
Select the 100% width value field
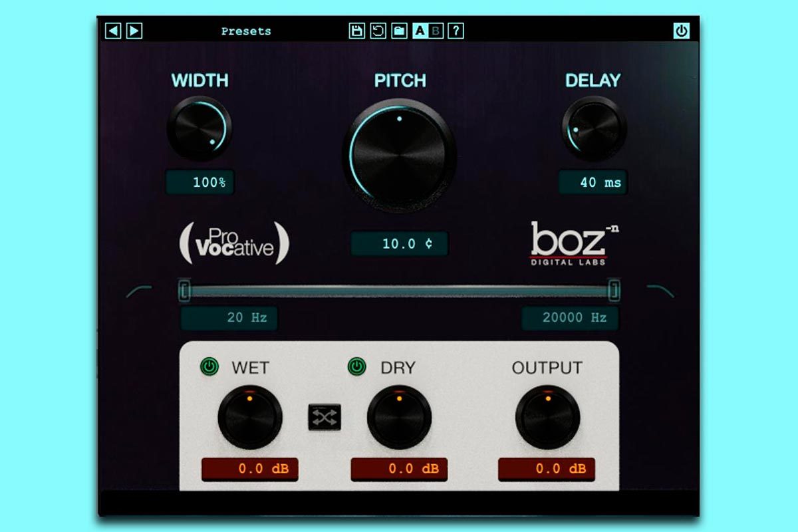click(200, 182)
